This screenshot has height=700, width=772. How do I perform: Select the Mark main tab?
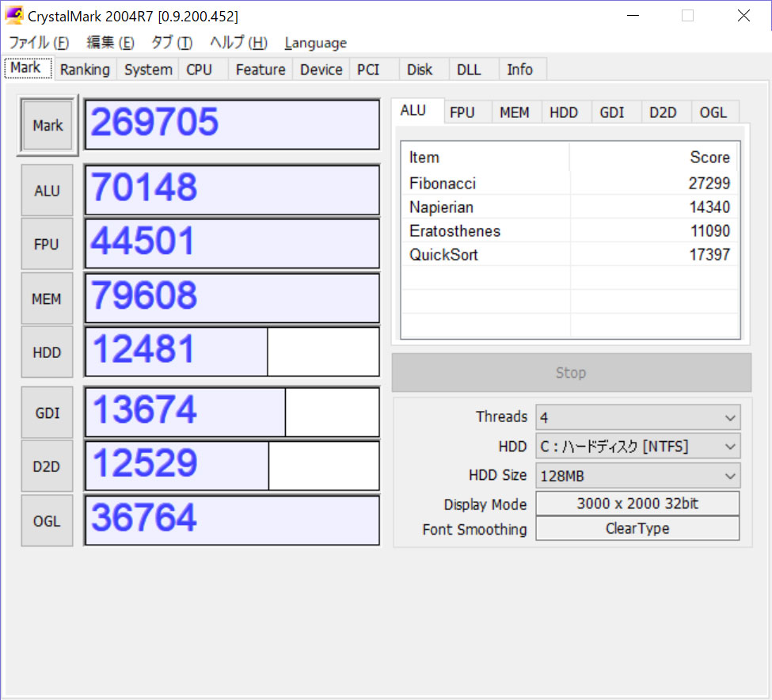(26, 67)
